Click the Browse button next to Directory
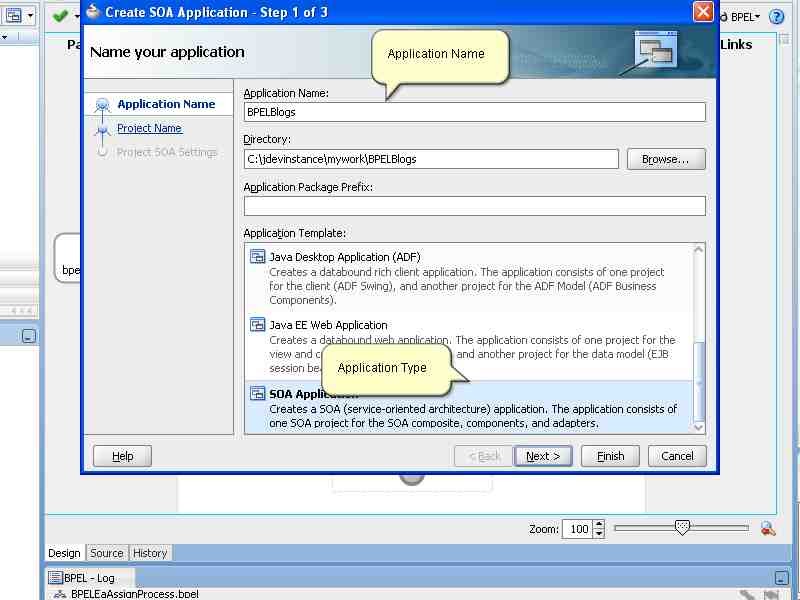 (x=666, y=159)
